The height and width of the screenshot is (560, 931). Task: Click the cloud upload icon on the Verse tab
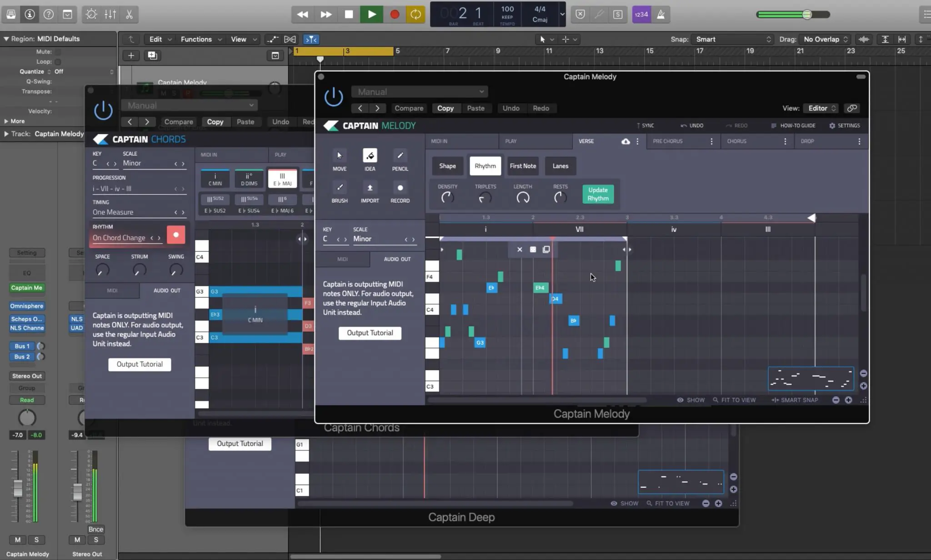click(x=626, y=141)
